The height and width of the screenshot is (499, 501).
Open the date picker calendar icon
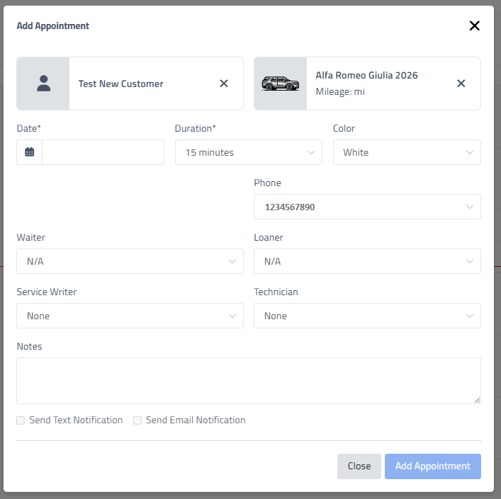pos(29,152)
